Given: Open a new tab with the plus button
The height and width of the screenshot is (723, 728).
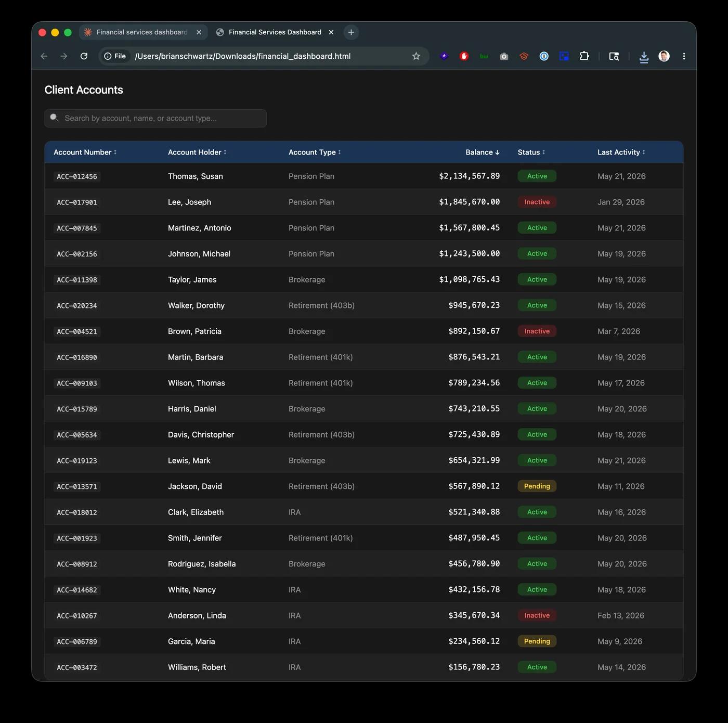Looking at the screenshot, I should click(x=351, y=32).
